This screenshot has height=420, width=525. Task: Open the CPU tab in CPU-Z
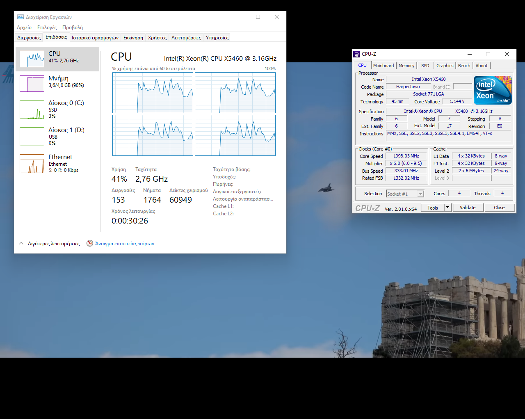362,65
